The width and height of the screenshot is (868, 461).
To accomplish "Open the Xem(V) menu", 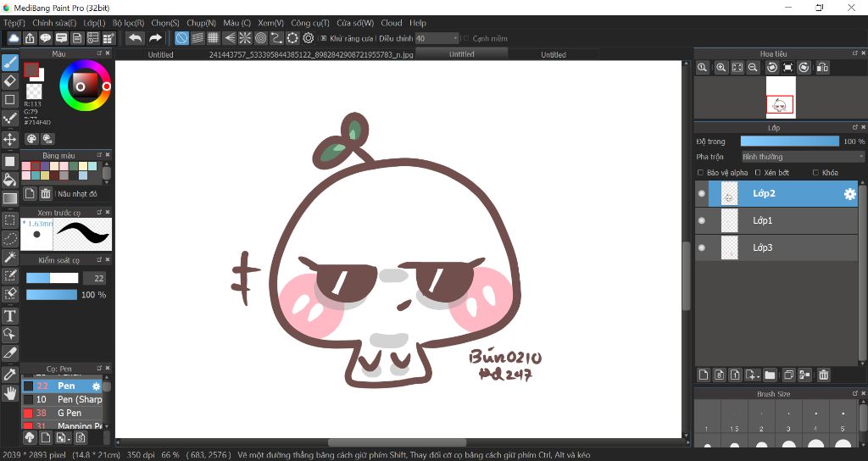I will (270, 23).
